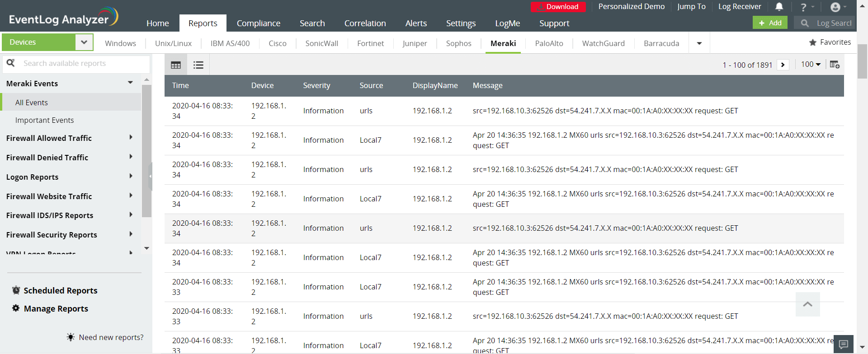This screenshot has height=354, width=868.
Task: Collapse the Meraki Events section
Action: coord(130,83)
